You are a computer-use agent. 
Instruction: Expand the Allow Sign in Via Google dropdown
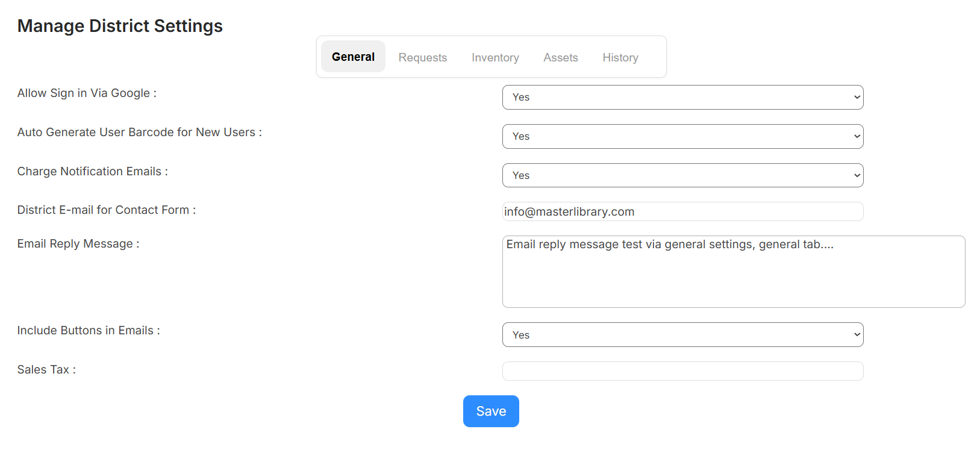pos(682,97)
